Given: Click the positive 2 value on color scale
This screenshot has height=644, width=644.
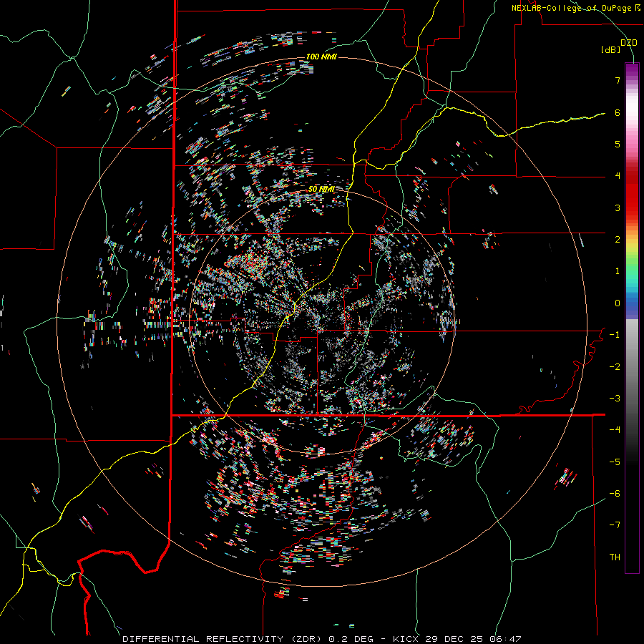Looking at the screenshot, I should 618,240.
